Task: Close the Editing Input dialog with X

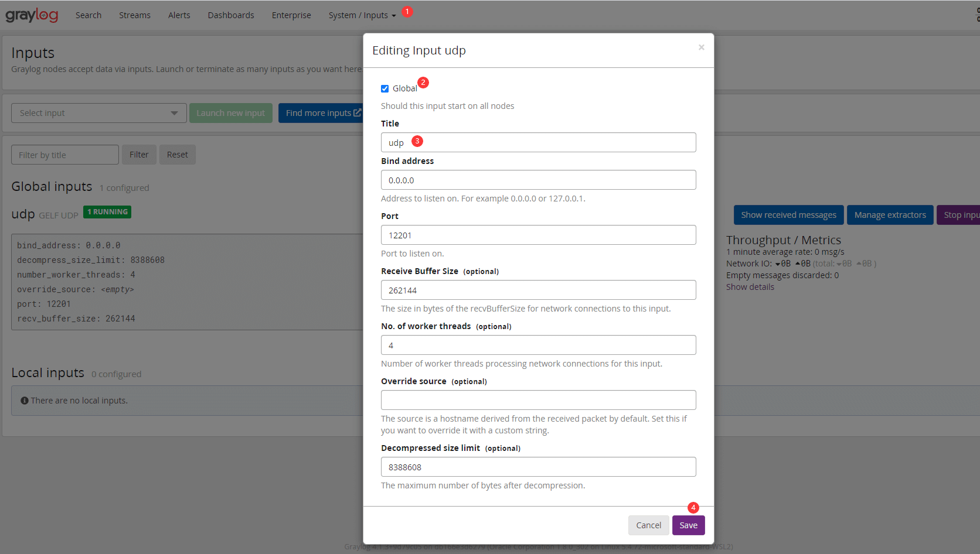Action: click(x=701, y=47)
